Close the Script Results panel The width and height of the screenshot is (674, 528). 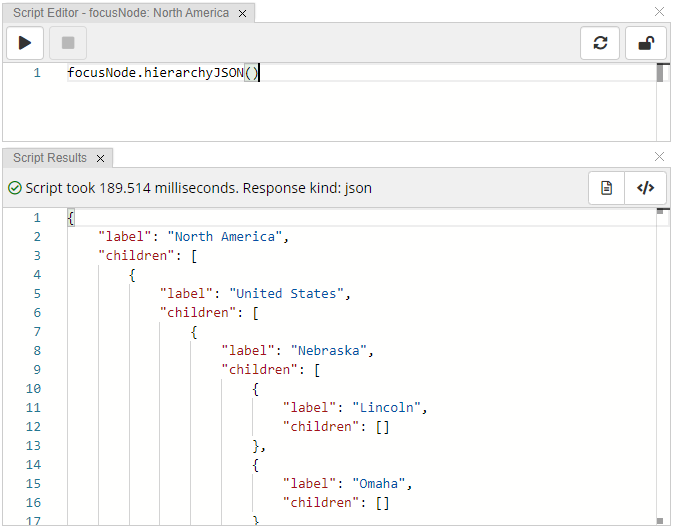tap(659, 157)
